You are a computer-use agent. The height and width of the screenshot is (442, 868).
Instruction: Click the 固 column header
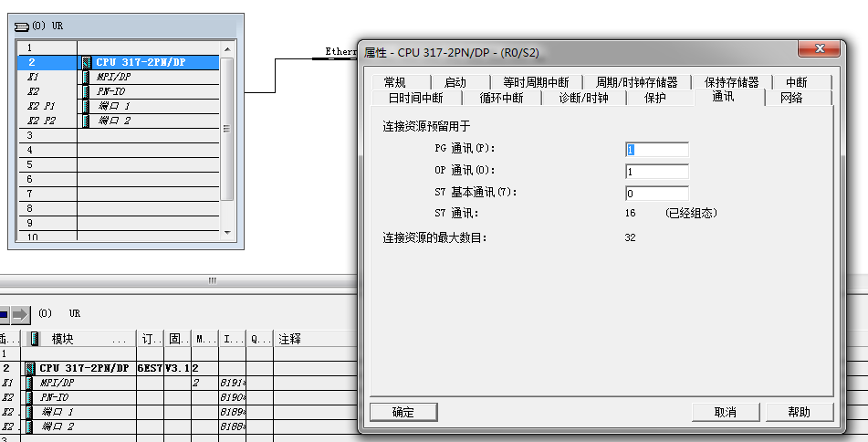178,339
